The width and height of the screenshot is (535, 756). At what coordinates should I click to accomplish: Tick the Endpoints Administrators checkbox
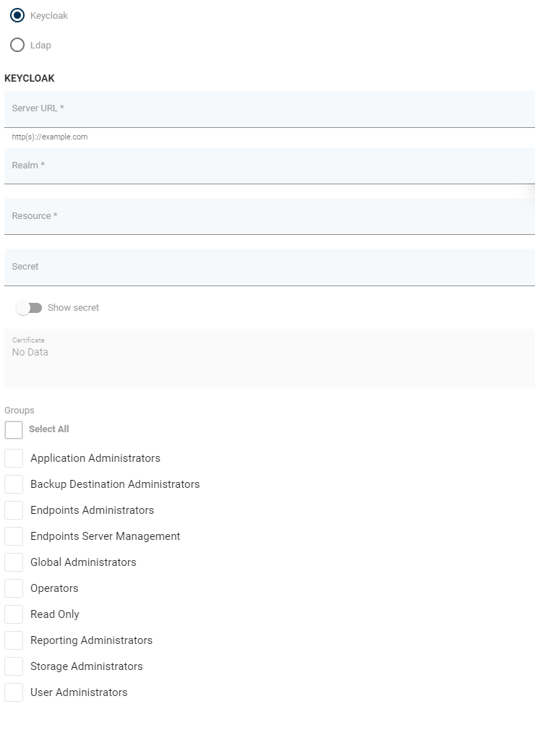click(x=14, y=510)
